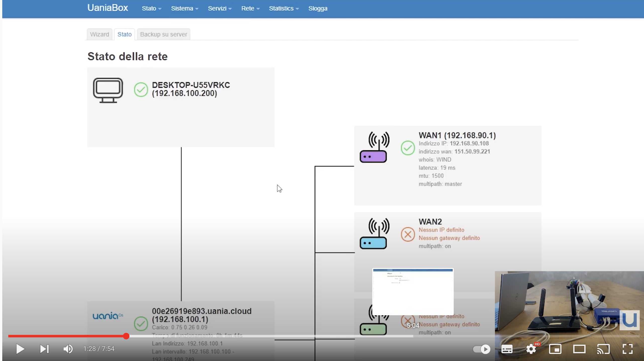Toggle the autoplay switch
This screenshot has height=361, width=644.
[x=481, y=349]
